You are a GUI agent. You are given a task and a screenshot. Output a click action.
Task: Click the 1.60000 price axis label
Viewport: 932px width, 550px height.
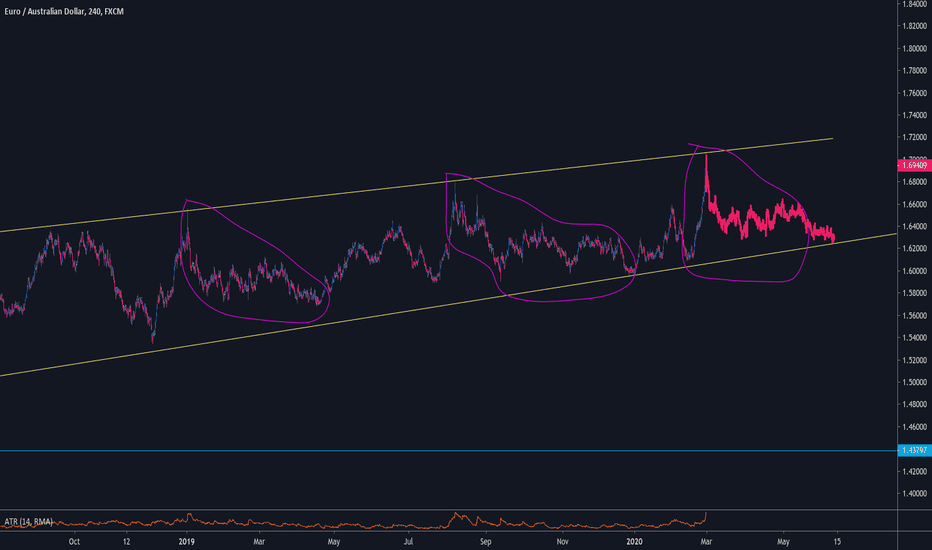pos(915,271)
